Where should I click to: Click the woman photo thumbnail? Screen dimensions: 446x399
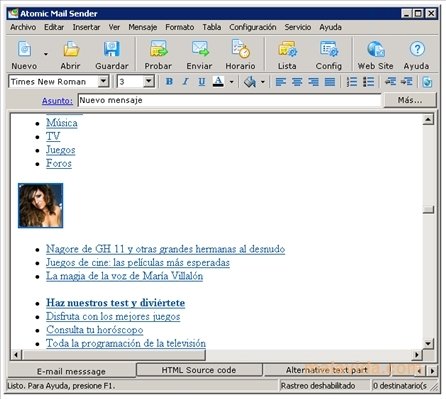[40, 206]
